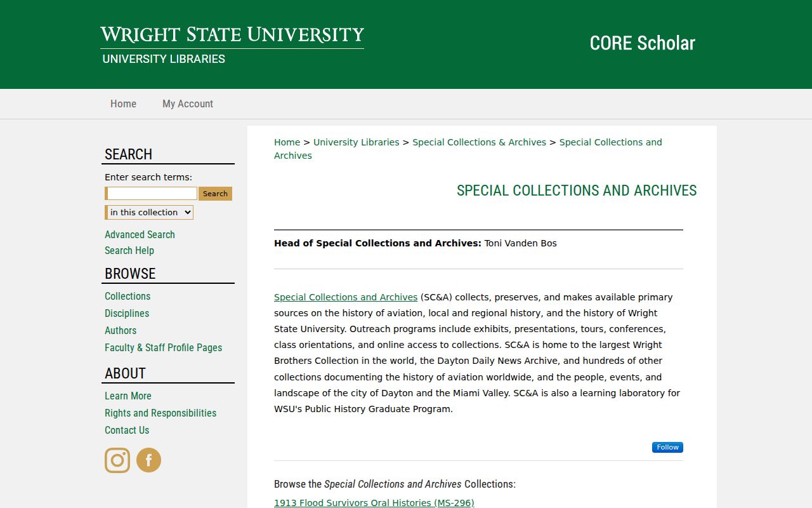812x508 pixels.
Task: Click Special Collections & Archives breadcrumb
Action: coord(479,142)
